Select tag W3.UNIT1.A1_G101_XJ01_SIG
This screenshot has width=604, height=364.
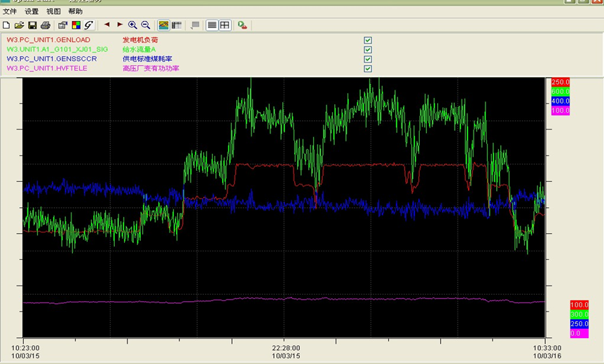(x=57, y=49)
